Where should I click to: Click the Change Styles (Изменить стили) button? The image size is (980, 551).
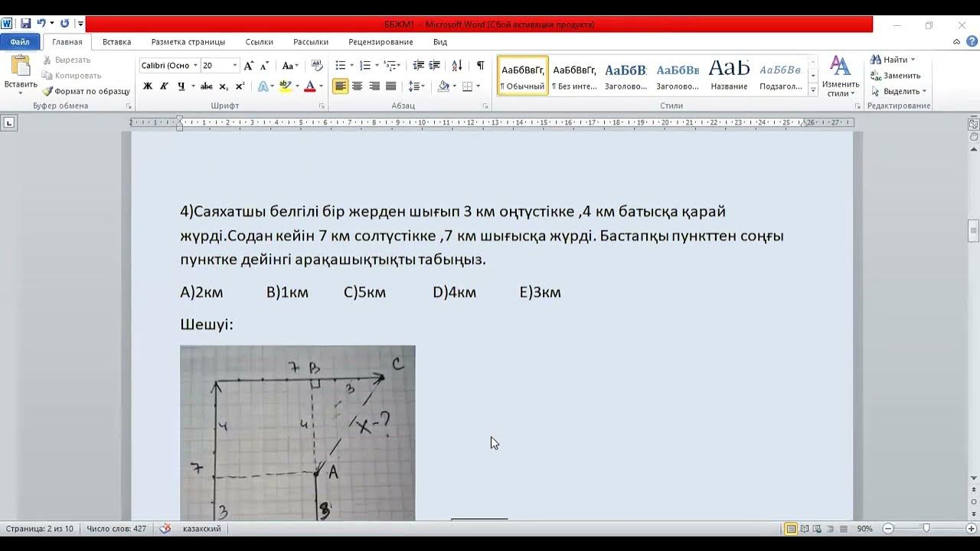point(841,77)
